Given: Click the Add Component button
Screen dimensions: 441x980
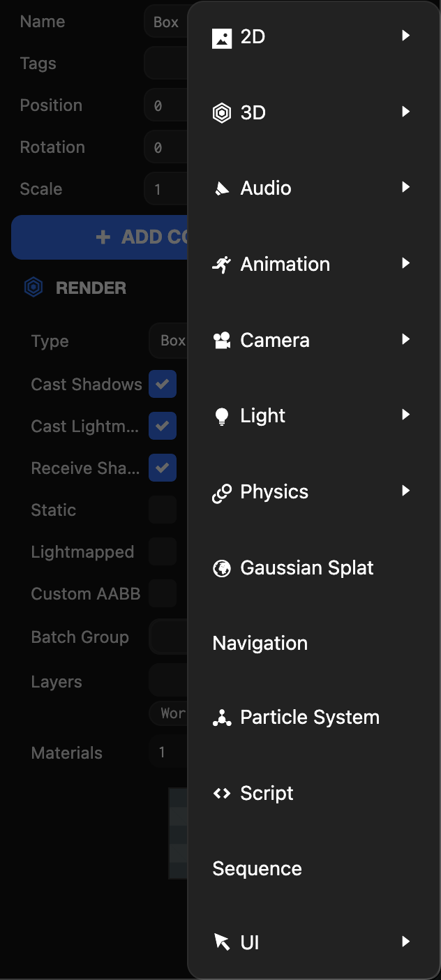Looking at the screenshot, I should 100,237.
